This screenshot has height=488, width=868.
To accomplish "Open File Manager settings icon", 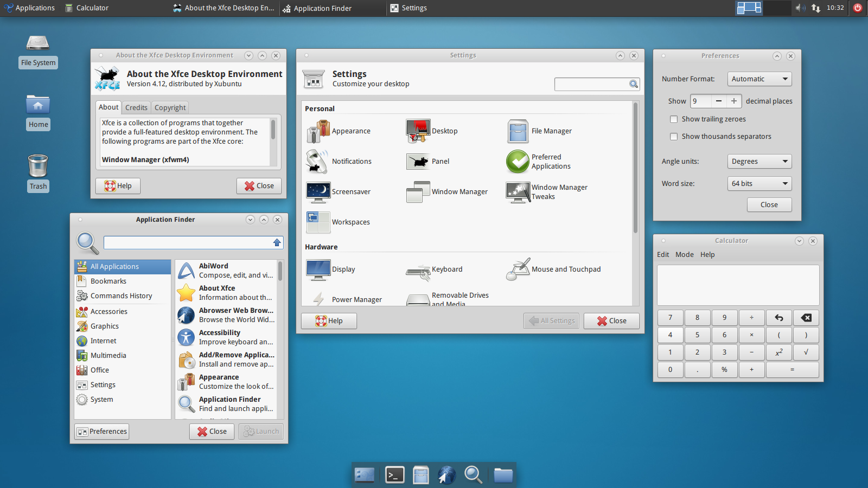I will point(518,131).
